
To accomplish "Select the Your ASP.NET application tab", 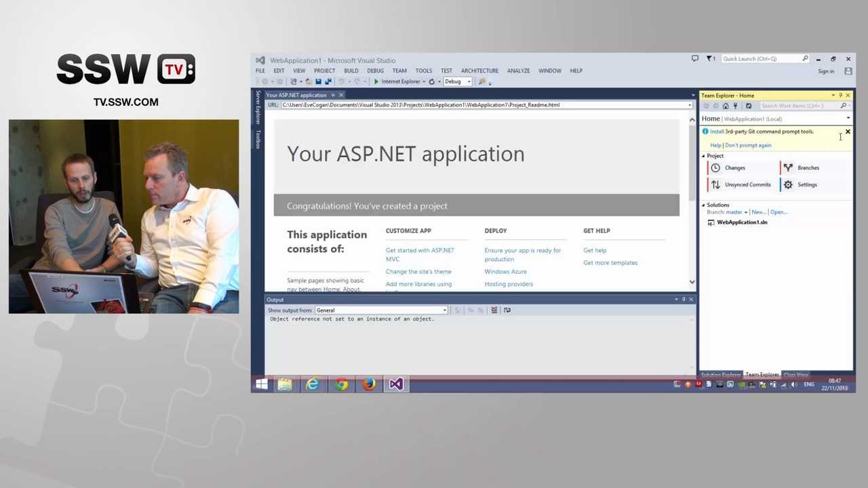I will coord(296,95).
